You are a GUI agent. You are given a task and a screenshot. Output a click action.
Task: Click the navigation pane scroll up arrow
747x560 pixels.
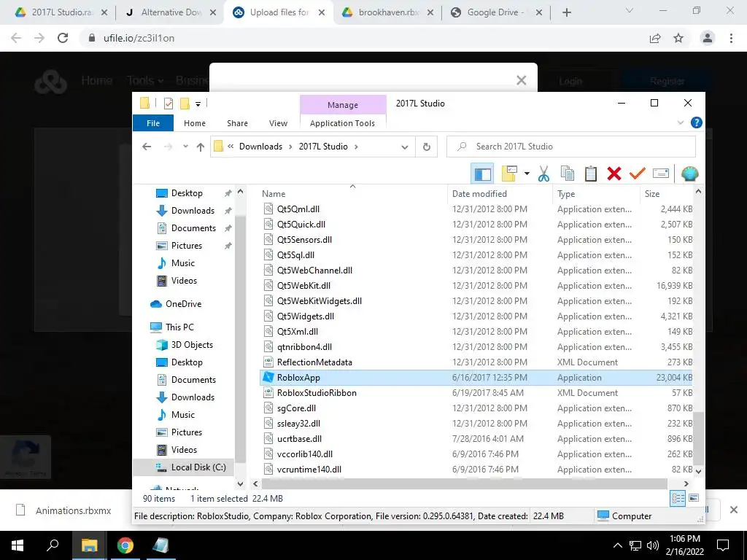tap(240, 192)
